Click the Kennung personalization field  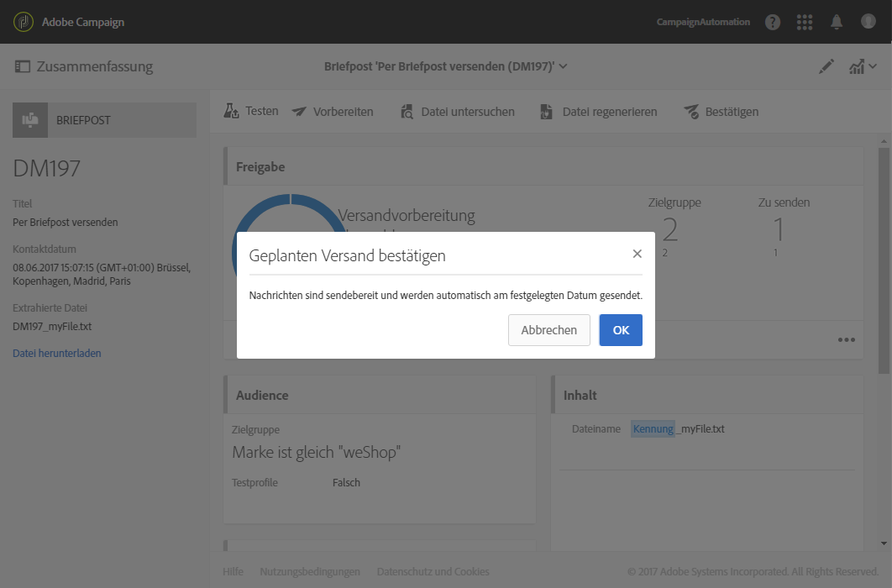[653, 428]
